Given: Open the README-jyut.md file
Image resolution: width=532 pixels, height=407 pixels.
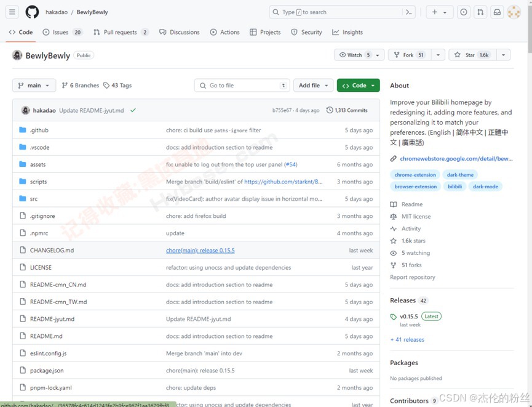Looking at the screenshot, I should pyautogui.click(x=52, y=319).
